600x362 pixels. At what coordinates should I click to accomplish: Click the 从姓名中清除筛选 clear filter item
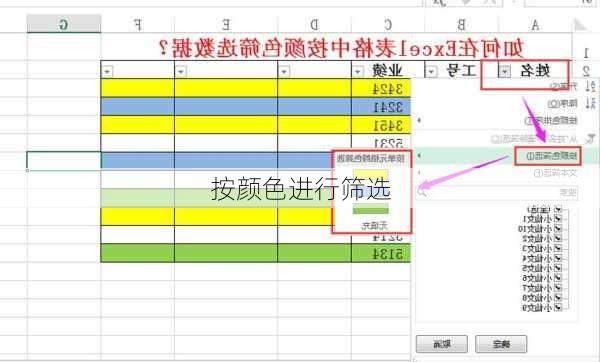(534, 139)
